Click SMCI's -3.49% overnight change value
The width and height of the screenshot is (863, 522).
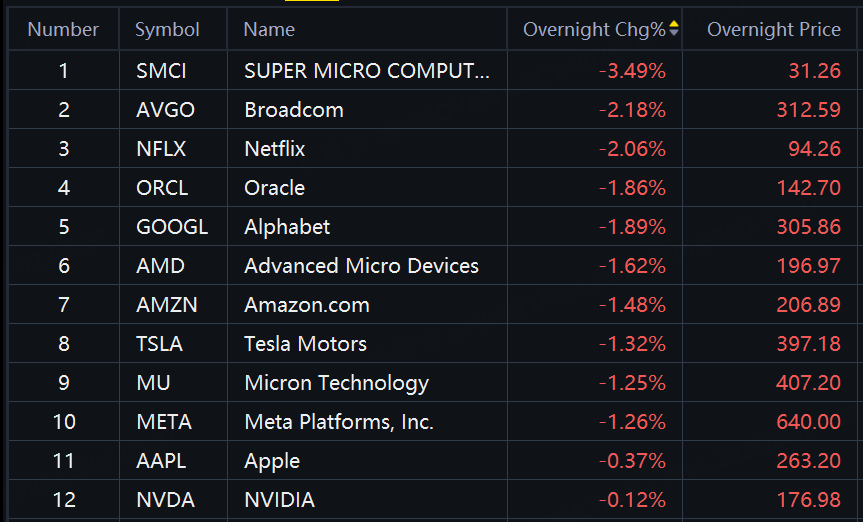(632, 71)
